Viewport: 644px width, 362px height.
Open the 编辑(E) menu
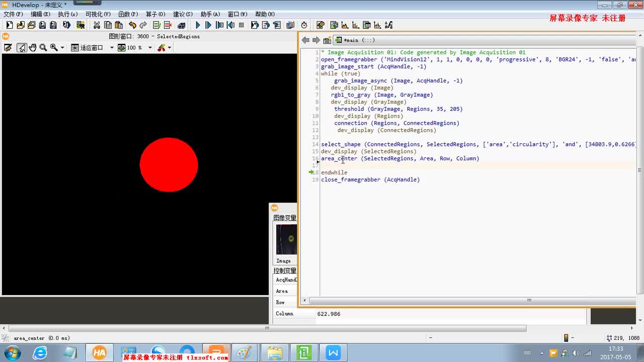coord(40,14)
